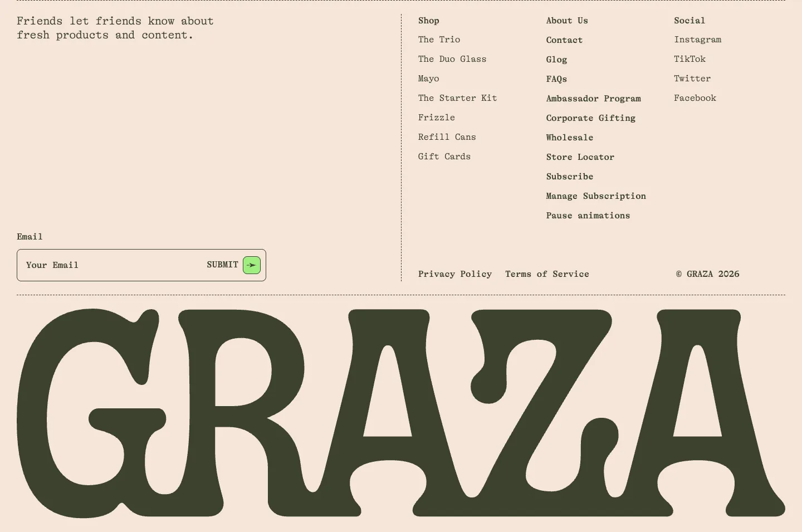Open Facebook social link
The width and height of the screenshot is (802, 532).
[x=695, y=98]
